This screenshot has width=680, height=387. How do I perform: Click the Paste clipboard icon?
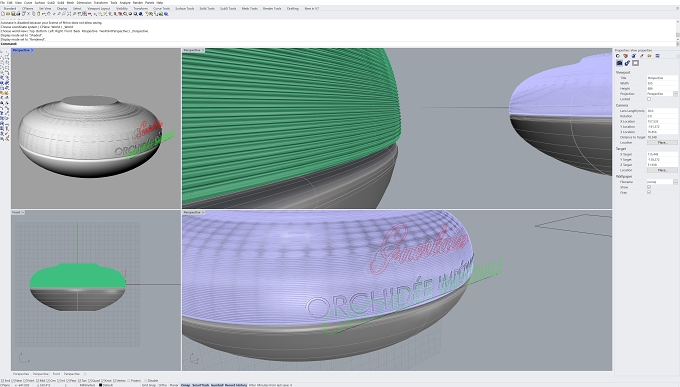[x=38, y=14]
